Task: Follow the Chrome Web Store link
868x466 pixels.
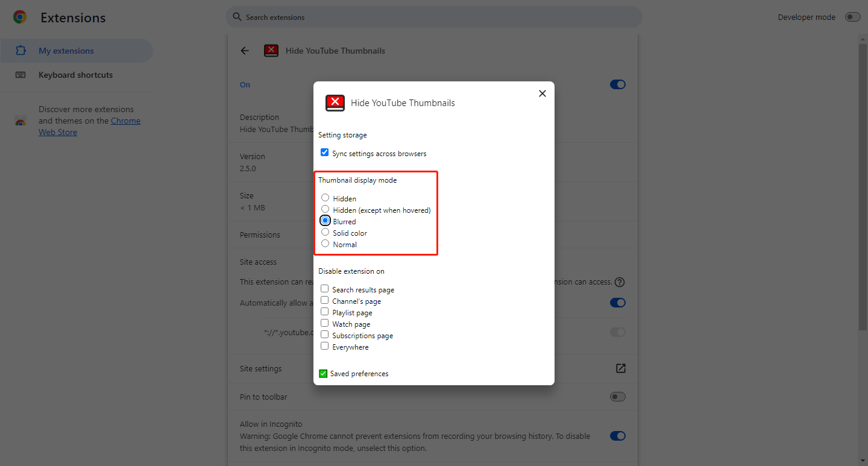Action: pos(89,127)
